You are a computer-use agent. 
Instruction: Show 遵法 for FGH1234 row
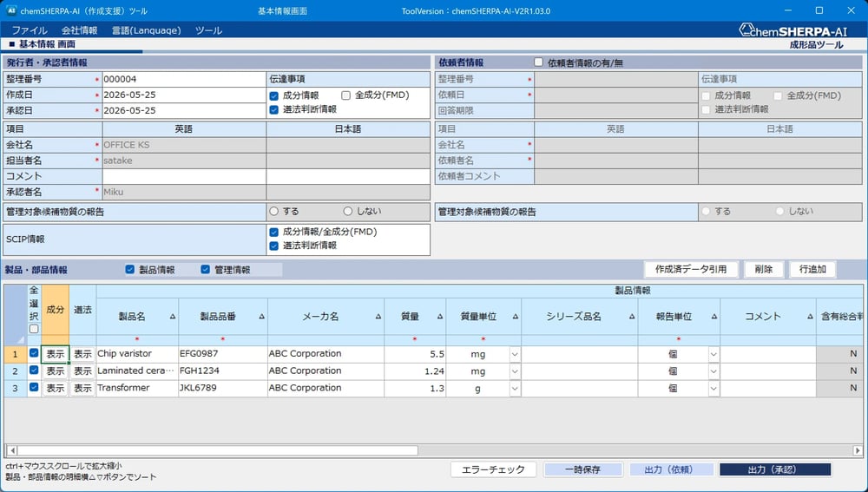coord(83,371)
